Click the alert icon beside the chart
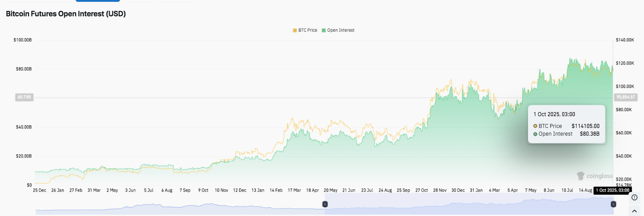The height and width of the screenshot is (216, 644). (x=634, y=197)
